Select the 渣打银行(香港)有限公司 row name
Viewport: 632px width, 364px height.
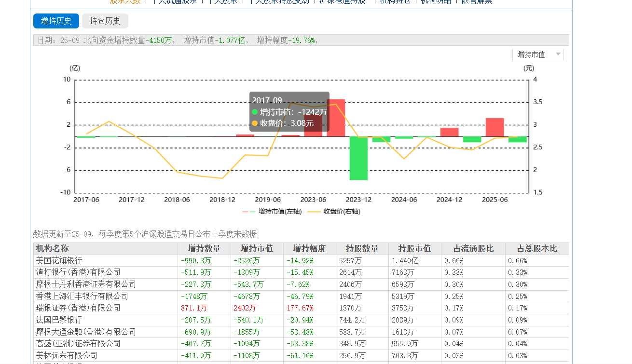pos(78,272)
